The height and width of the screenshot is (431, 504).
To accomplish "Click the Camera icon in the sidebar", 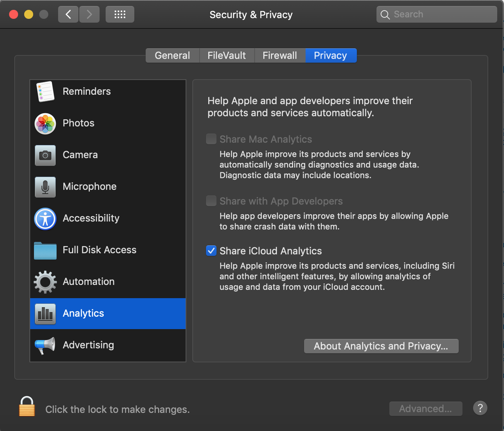I will pos(45,155).
